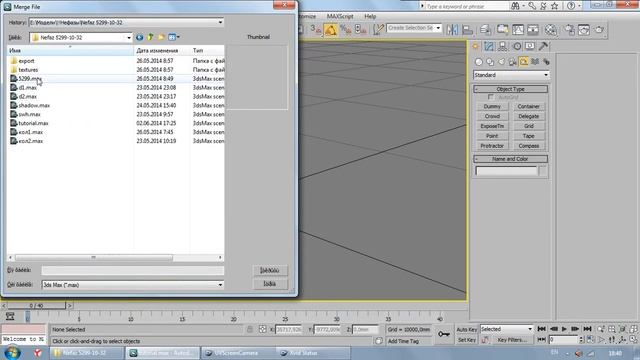Toggle the Angle Snap tool
The height and width of the screenshot is (360, 640).
(x=331, y=29)
